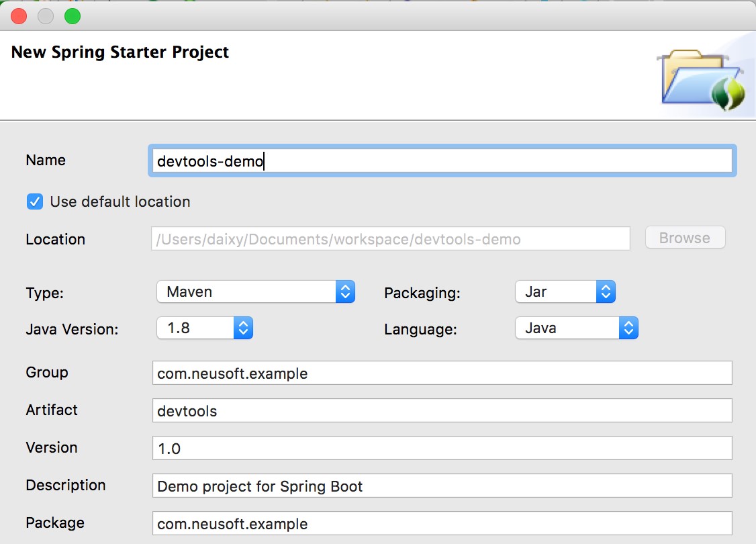Click the Group label text
Viewport: 756px width, 544px height.
point(47,372)
